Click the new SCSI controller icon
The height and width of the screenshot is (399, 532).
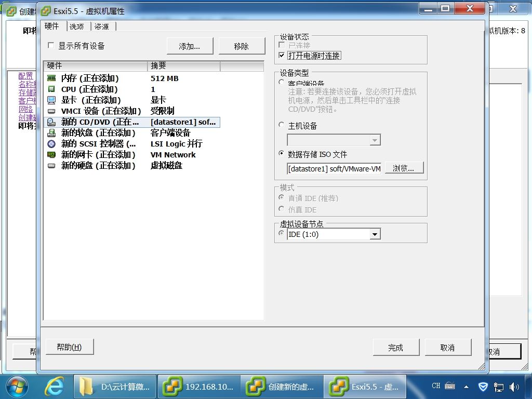coord(51,144)
